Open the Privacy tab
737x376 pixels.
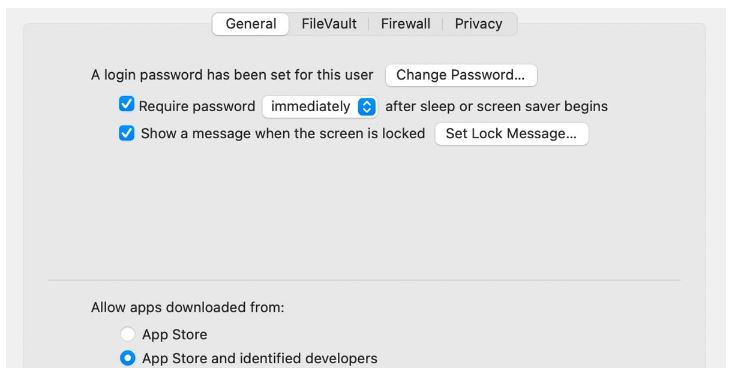(478, 24)
